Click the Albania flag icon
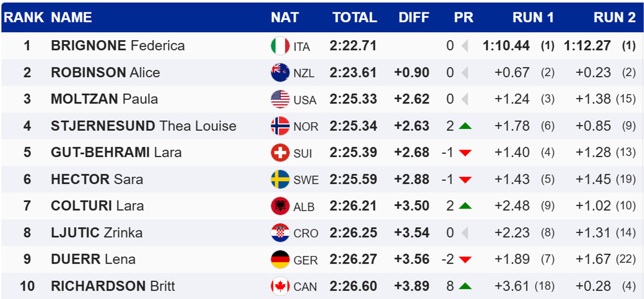The height and width of the screenshot is (299, 644). point(280,206)
